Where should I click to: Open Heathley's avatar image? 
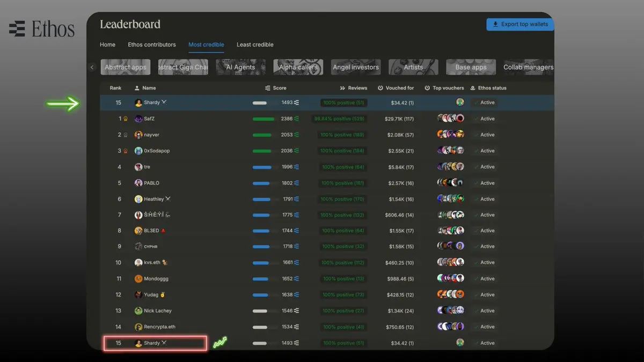point(138,199)
